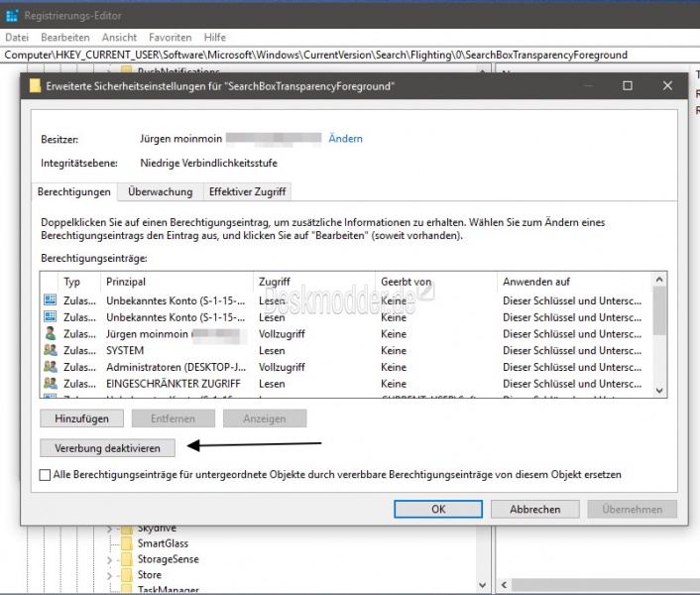Click left arrow of values pane horizontal scrollbar
This screenshot has width=700, height=595.
504,585
